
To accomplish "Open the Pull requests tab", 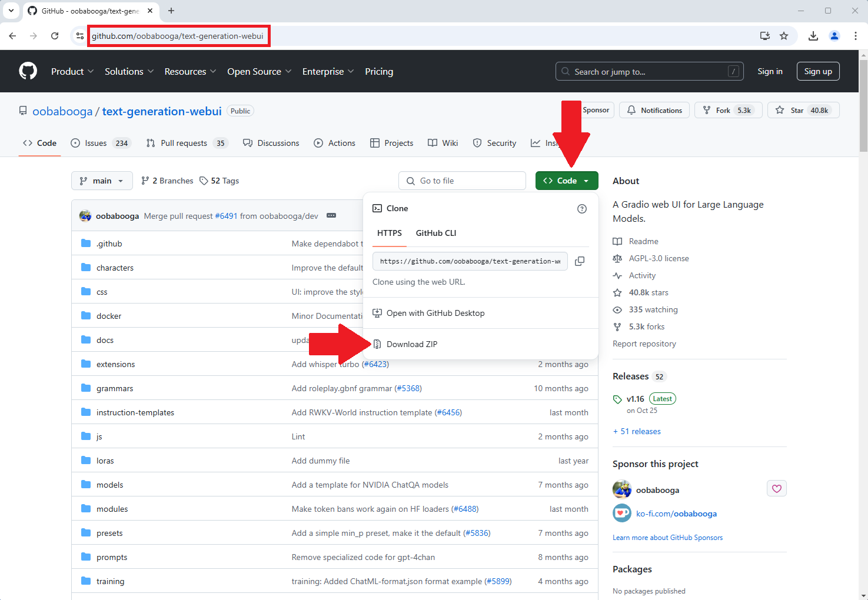I will coord(187,143).
